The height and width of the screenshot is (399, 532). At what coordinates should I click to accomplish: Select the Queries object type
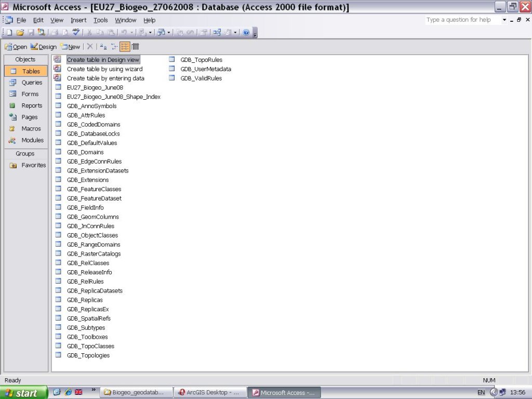(x=26, y=83)
